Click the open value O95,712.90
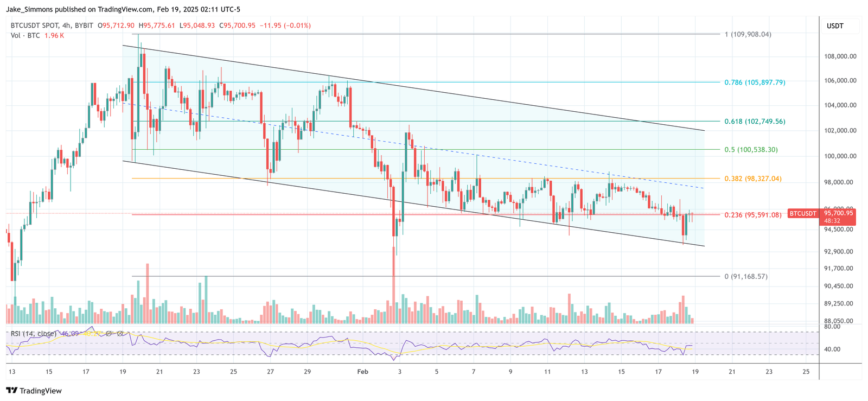 click(116, 26)
